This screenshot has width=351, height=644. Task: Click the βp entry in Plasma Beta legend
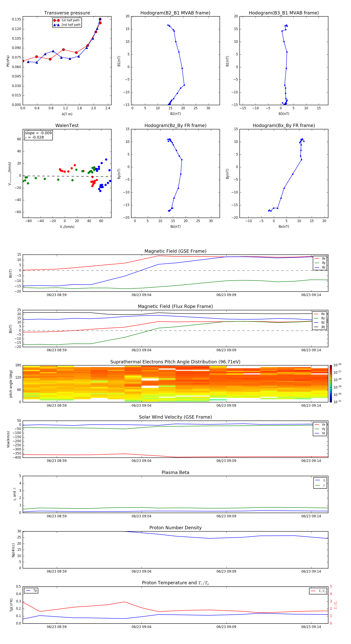point(320,480)
